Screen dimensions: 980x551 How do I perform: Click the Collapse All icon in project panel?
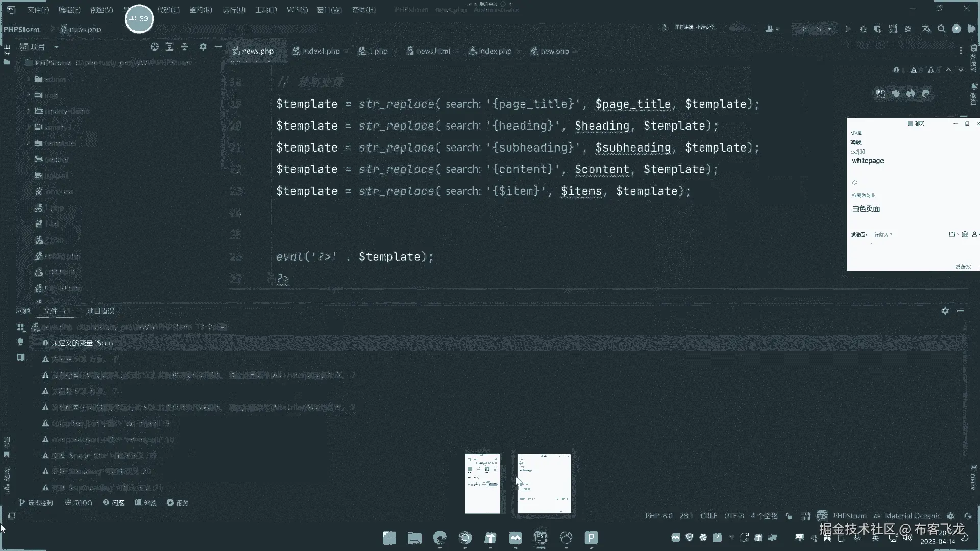(185, 47)
